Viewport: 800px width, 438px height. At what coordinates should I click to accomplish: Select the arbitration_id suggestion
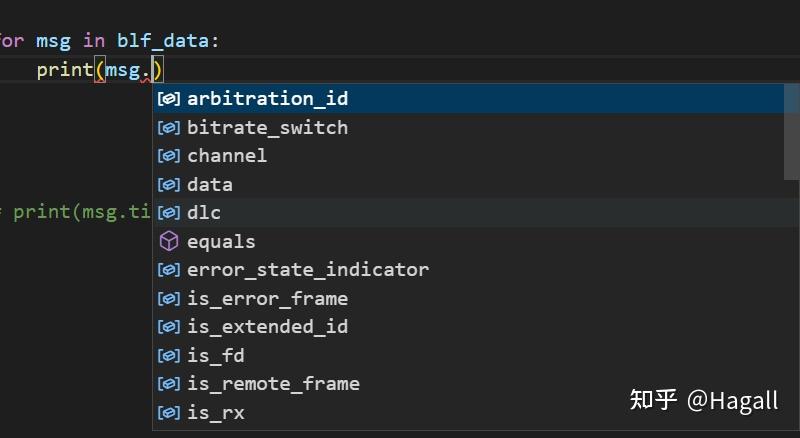point(468,99)
